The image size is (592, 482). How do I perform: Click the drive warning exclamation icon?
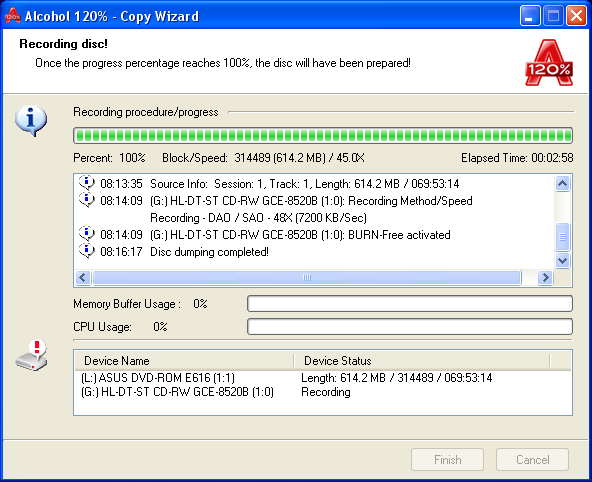click(32, 356)
